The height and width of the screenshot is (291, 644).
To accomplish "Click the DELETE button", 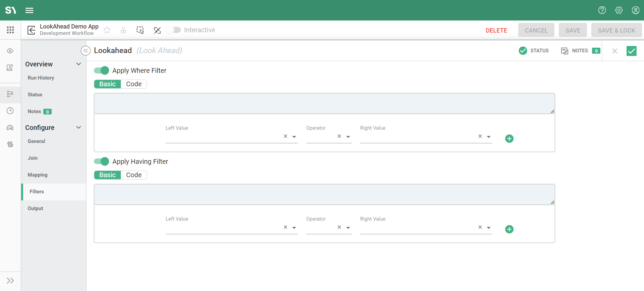I will [496, 31].
